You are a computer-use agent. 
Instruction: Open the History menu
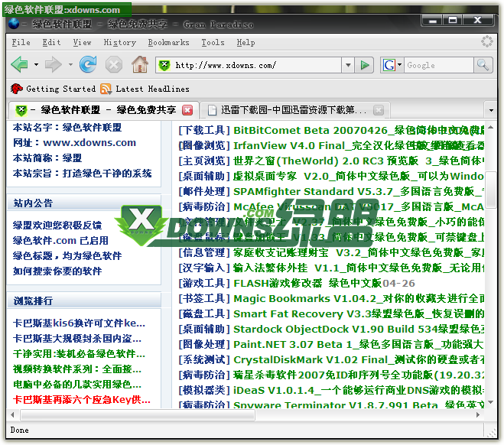119,42
